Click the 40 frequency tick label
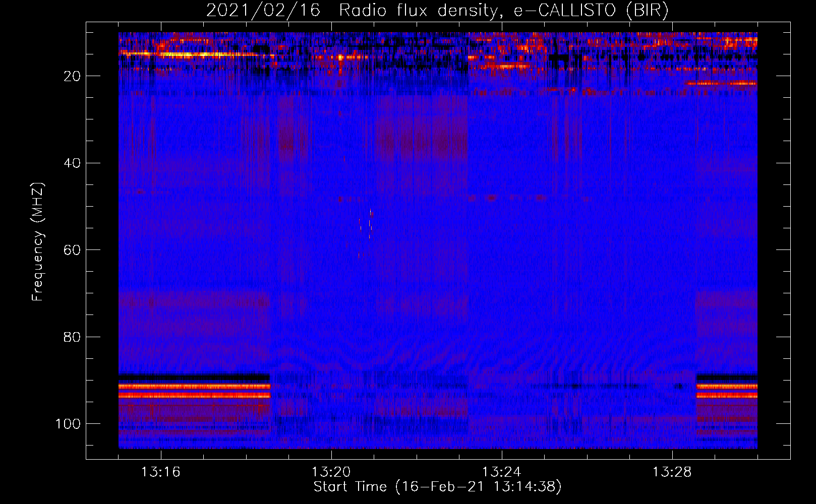Image resolution: width=816 pixels, height=504 pixels. [73, 163]
